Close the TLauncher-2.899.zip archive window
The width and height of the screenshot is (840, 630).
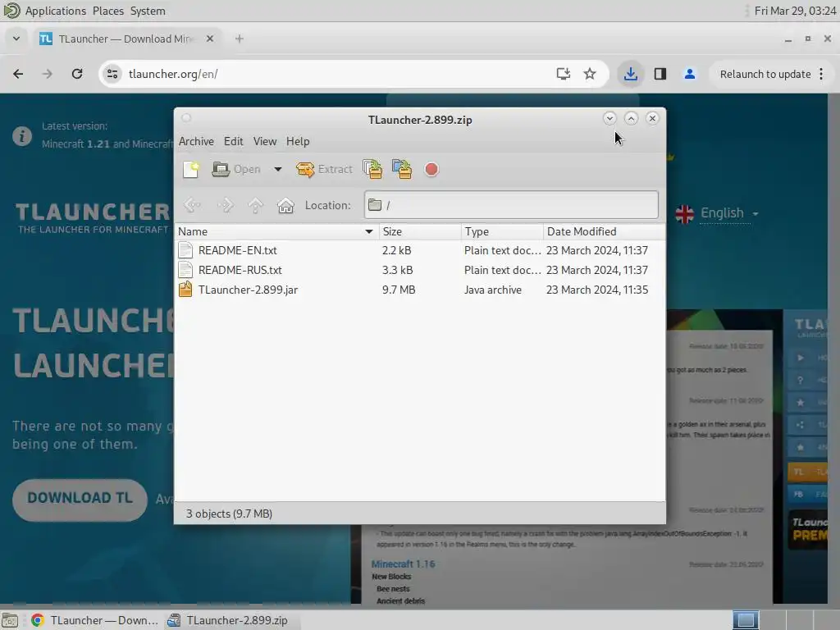click(652, 118)
